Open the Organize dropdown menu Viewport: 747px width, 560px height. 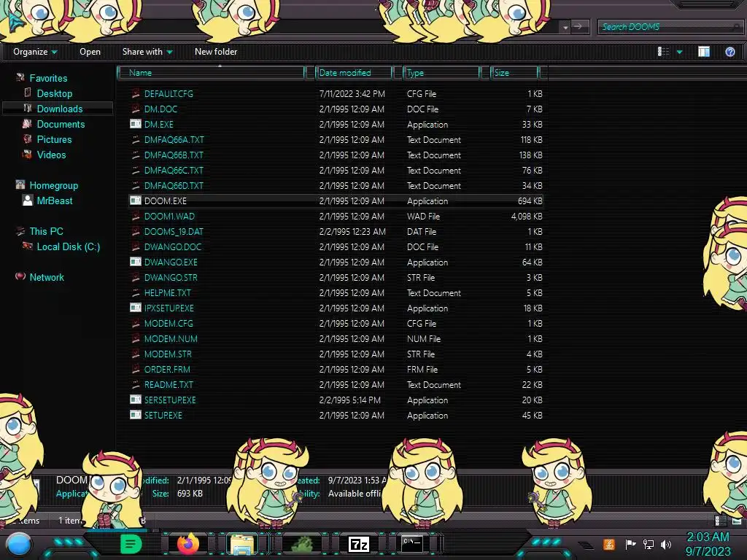(35, 52)
